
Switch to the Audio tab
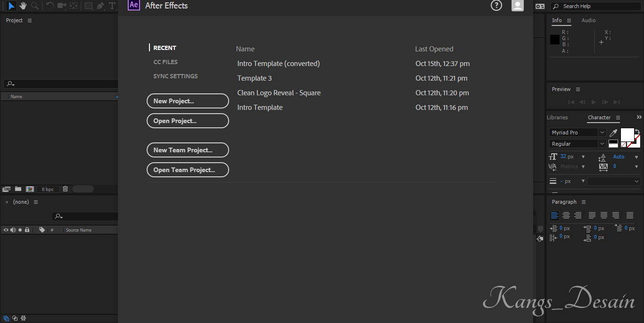click(588, 20)
